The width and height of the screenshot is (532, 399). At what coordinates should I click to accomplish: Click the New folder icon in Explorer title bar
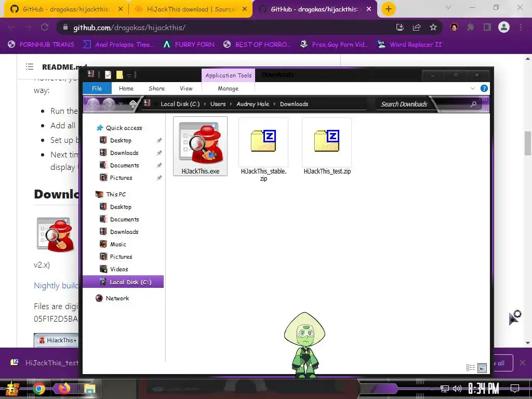coord(119,75)
